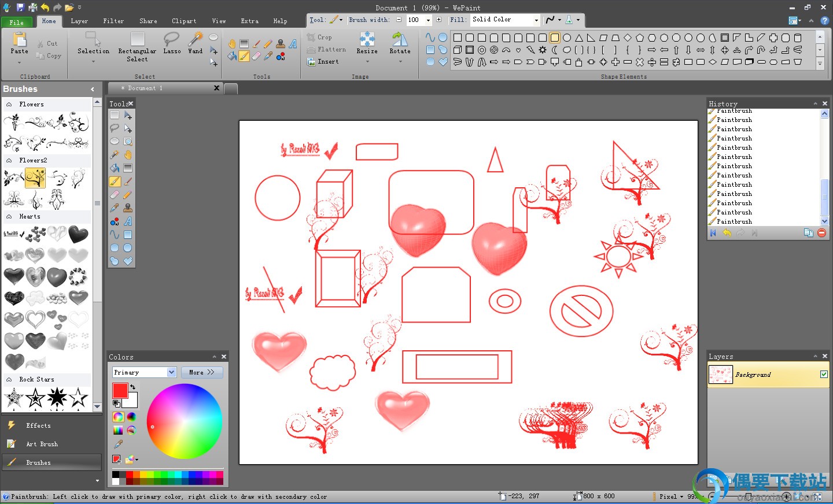The height and width of the screenshot is (504, 833).
Task: Click the Undo arrow in History panel
Action: [x=727, y=233]
